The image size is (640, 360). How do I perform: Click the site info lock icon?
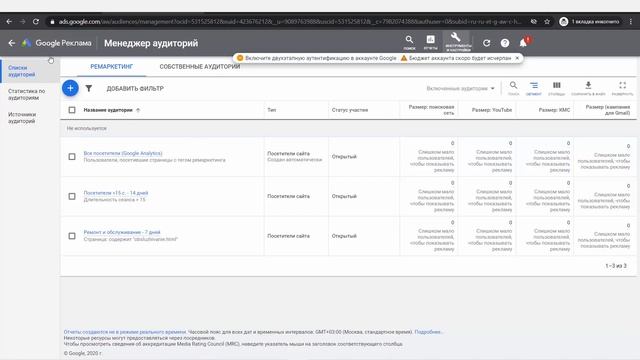tap(52, 22)
